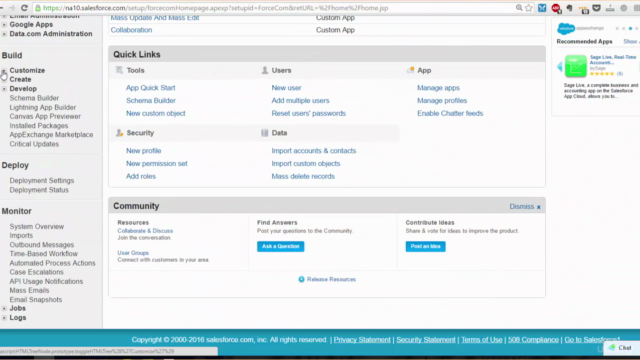Click the Ask a Question button
640x360 pixels.
click(280, 247)
